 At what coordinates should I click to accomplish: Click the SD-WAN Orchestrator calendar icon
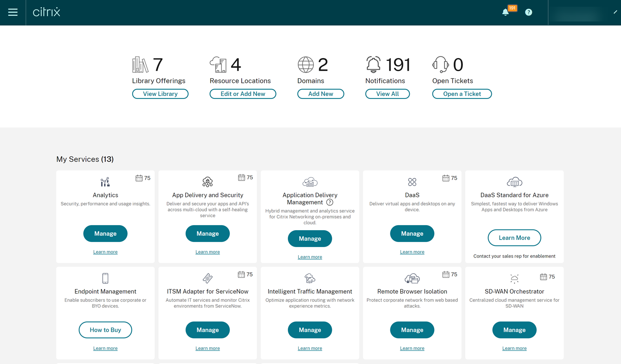pos(543,276)
